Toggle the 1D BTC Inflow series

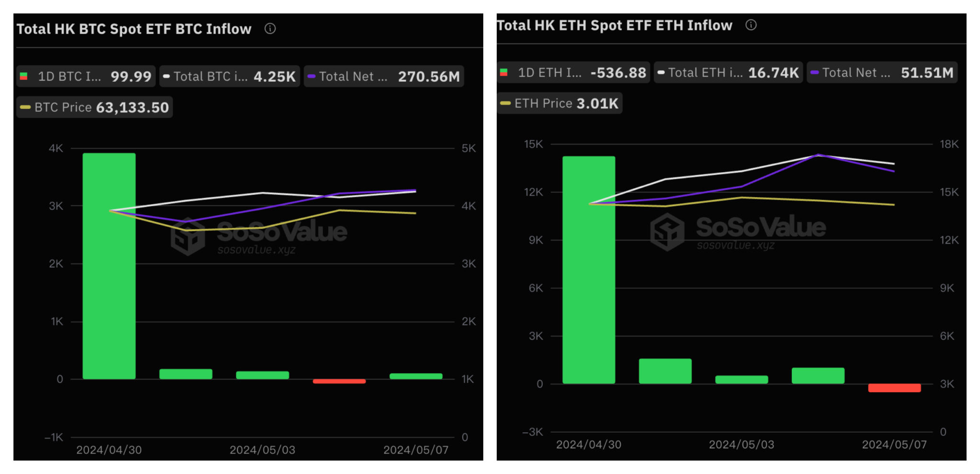pos(86,76)
